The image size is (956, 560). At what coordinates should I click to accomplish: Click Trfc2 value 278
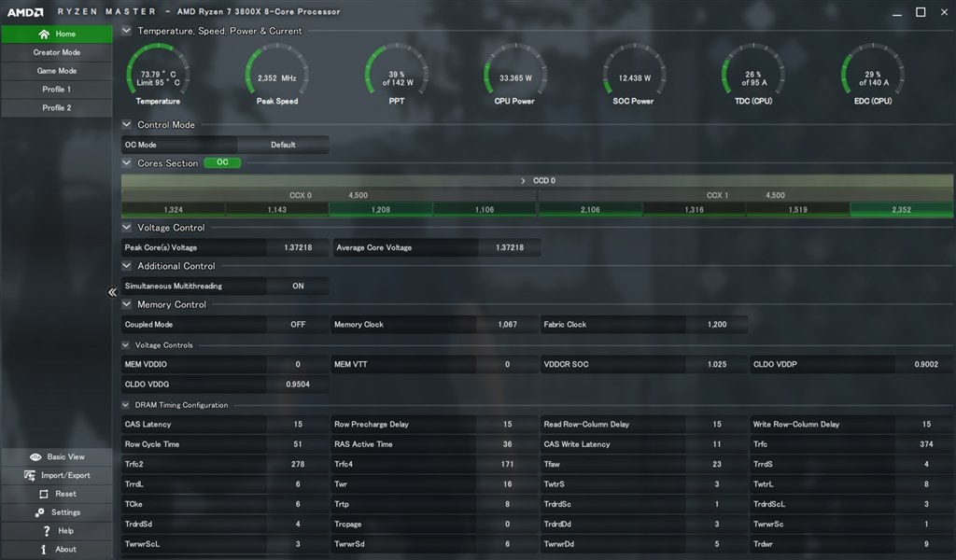point(298,464)
